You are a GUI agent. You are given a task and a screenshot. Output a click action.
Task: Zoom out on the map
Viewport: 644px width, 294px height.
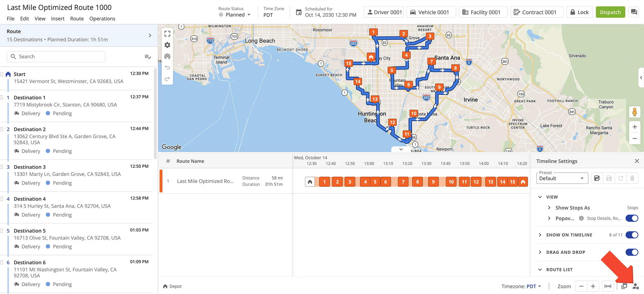click(x=635, y=139)
